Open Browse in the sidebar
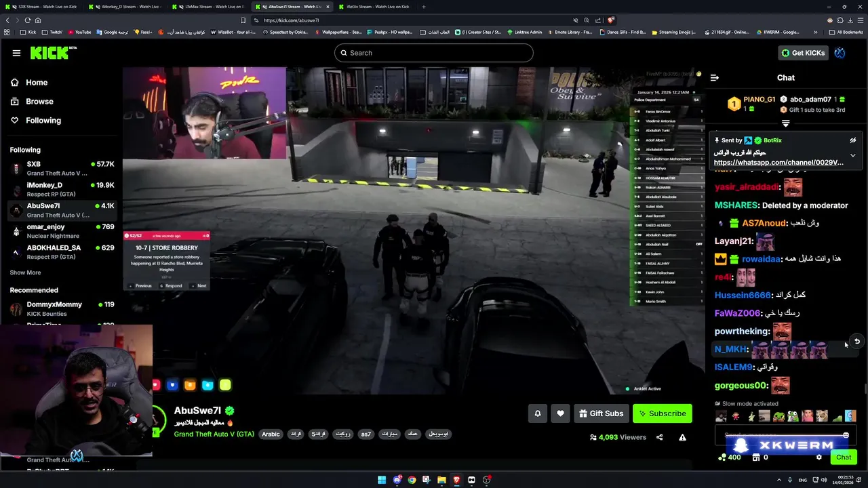This screenshot has height=488, width=868. 39,101
